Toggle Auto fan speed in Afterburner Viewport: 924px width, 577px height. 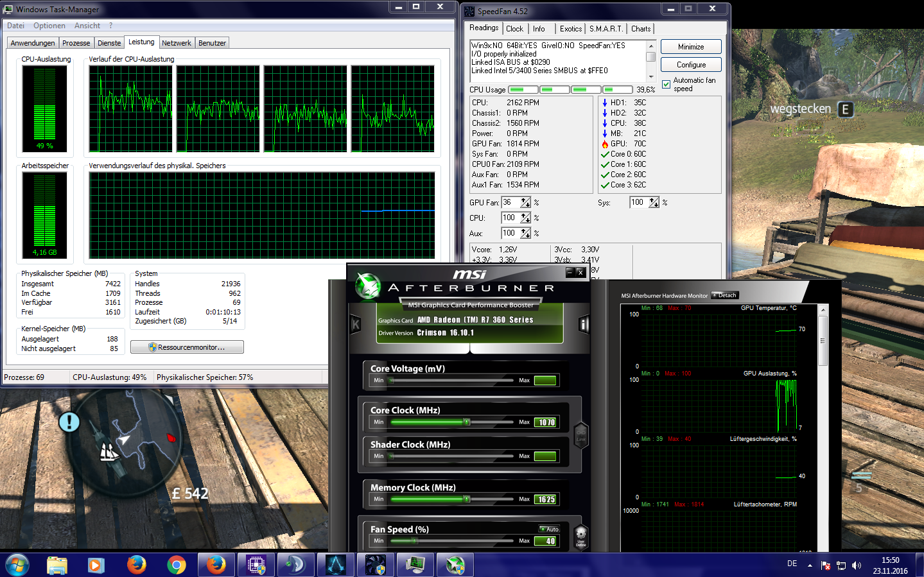tap(550, 529)
